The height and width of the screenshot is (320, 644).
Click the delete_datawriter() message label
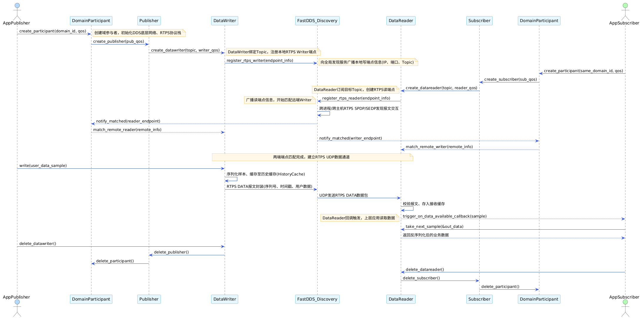(38, 244)
